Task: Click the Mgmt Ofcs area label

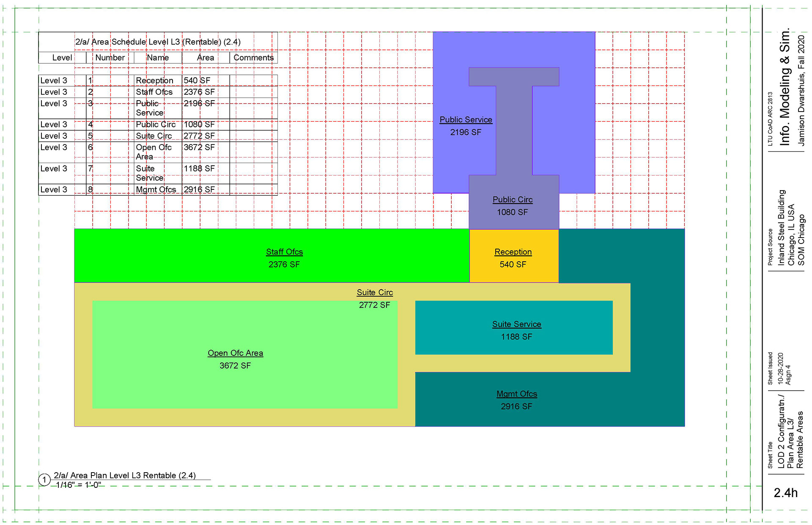Action: pos(516,394)
